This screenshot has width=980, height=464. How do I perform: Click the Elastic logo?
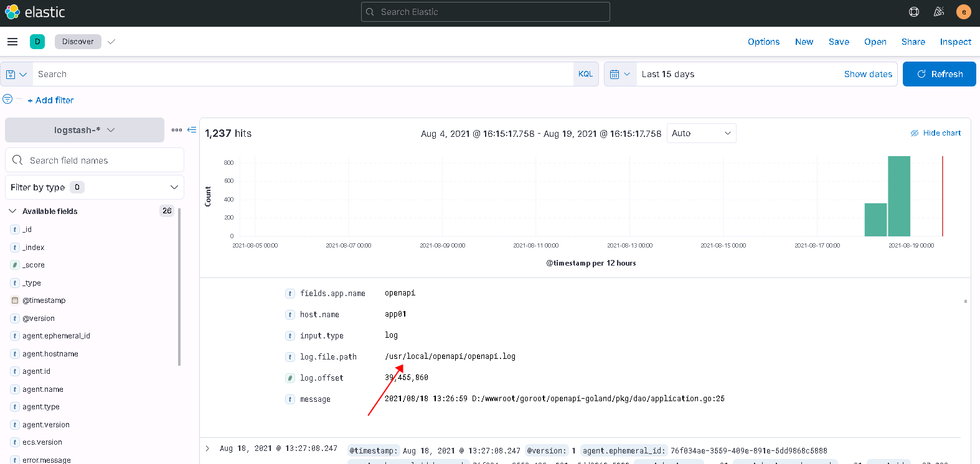tap(35, 12)
